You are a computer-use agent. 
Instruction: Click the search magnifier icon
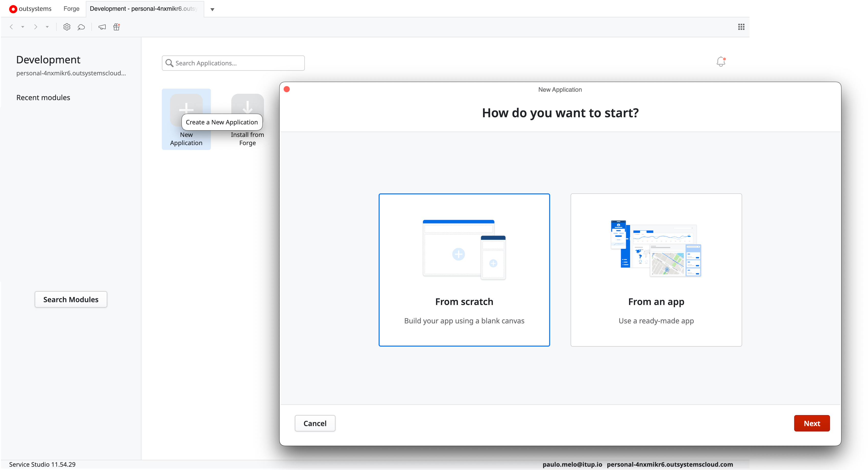click(x=170, y=63)
